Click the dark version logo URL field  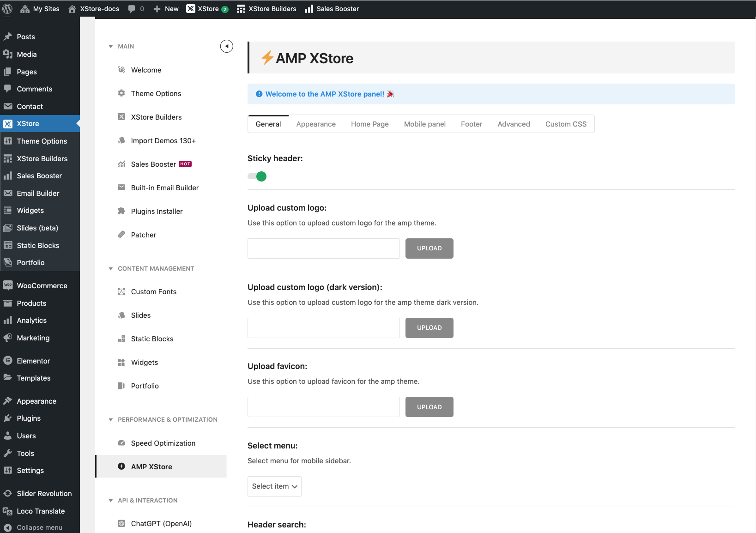point(324,328)
